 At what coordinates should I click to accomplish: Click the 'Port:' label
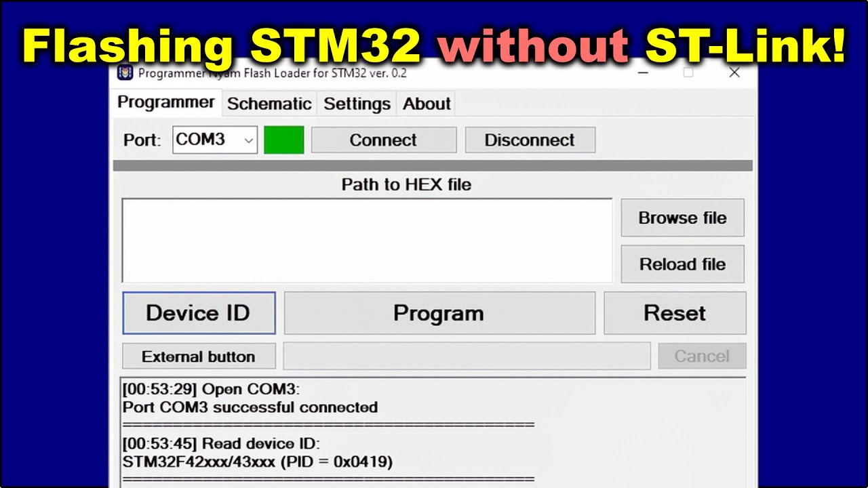pos(142,140)
